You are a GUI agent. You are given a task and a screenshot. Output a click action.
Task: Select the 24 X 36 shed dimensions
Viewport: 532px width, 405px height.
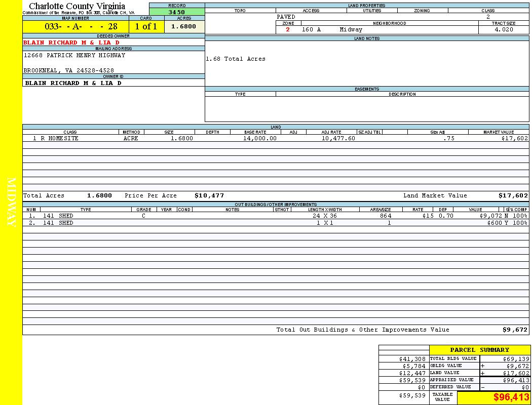tap(324, 216)
